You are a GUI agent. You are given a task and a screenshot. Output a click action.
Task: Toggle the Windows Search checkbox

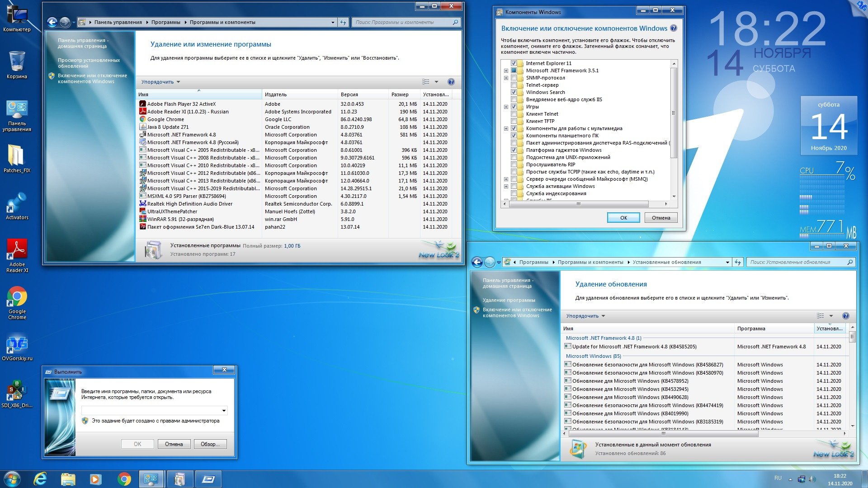(514, 92)
